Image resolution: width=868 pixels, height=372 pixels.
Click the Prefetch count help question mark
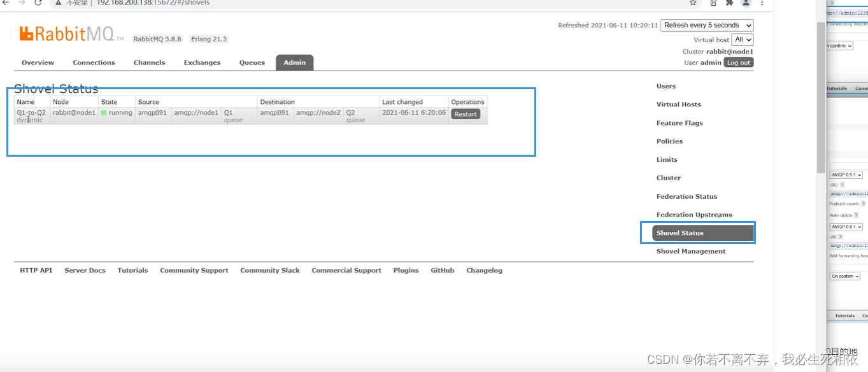point(864,204)
